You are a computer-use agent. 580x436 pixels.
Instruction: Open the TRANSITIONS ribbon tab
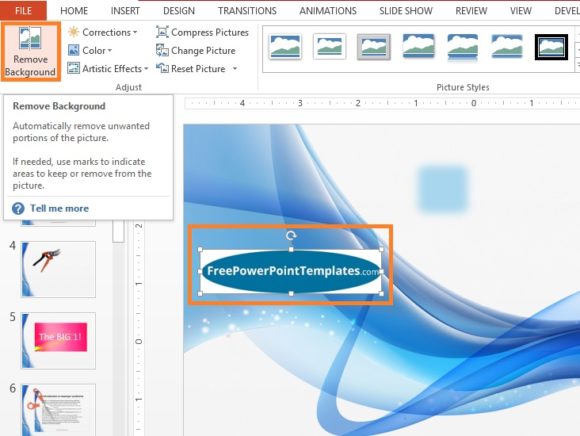247,11
